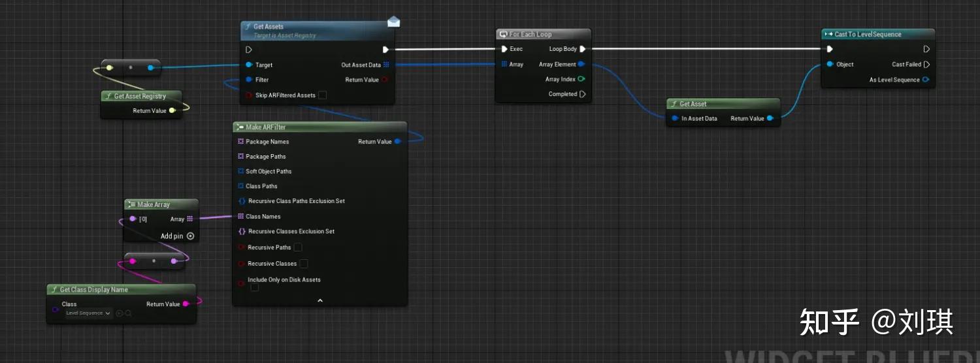The image size is (980, 363).
Task: Click blue reroute node output pin
Action: tap(151, 67)
